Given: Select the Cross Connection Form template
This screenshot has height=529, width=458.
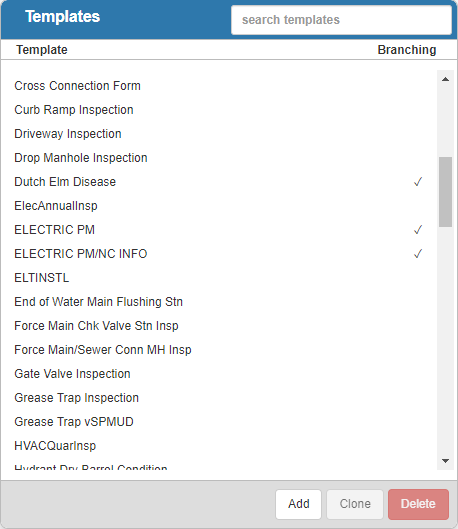Looking at the screenshot, I should coord(219,86).
